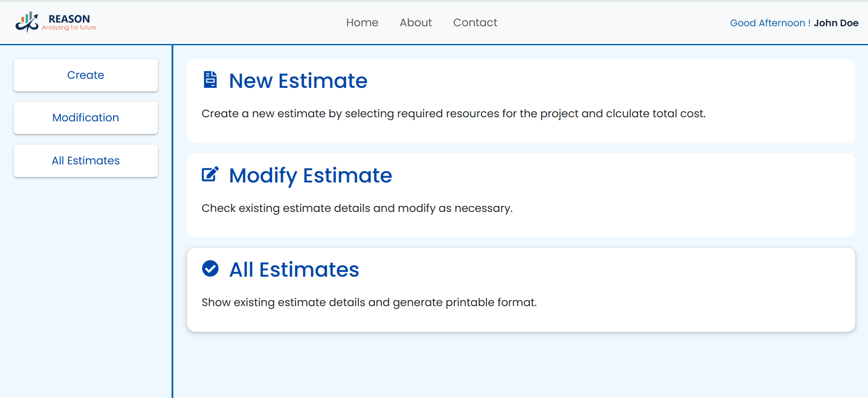Open the Home navigation item
Screen dimensions: 868x398
pos(362,23)
